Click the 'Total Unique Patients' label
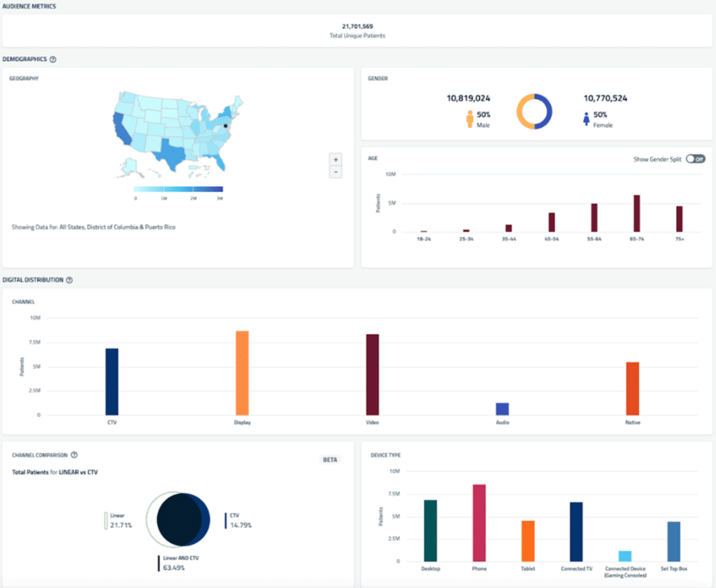The width and height of the screenshot is (716, 588). click(357, 36)
